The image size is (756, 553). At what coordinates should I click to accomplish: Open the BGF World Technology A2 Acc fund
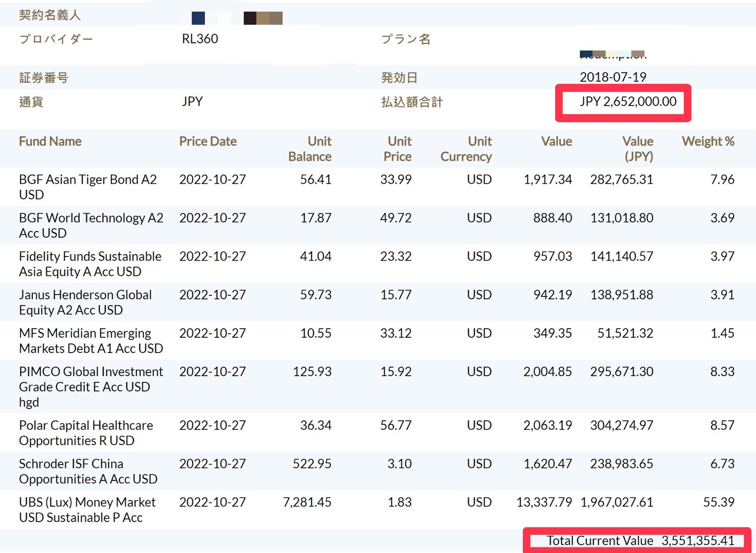[91, 225]
